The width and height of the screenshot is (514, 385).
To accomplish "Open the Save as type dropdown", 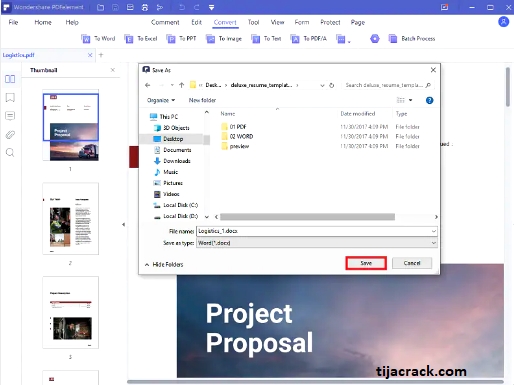I will tap(317, 243).
